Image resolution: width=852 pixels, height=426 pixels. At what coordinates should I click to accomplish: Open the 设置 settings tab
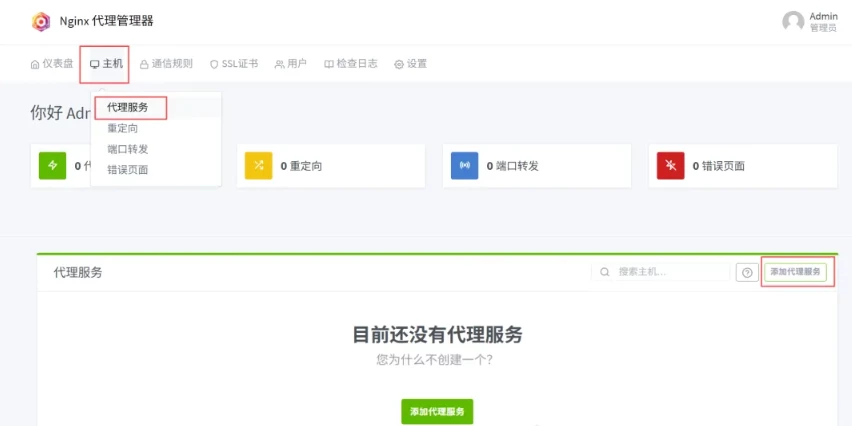410,64
